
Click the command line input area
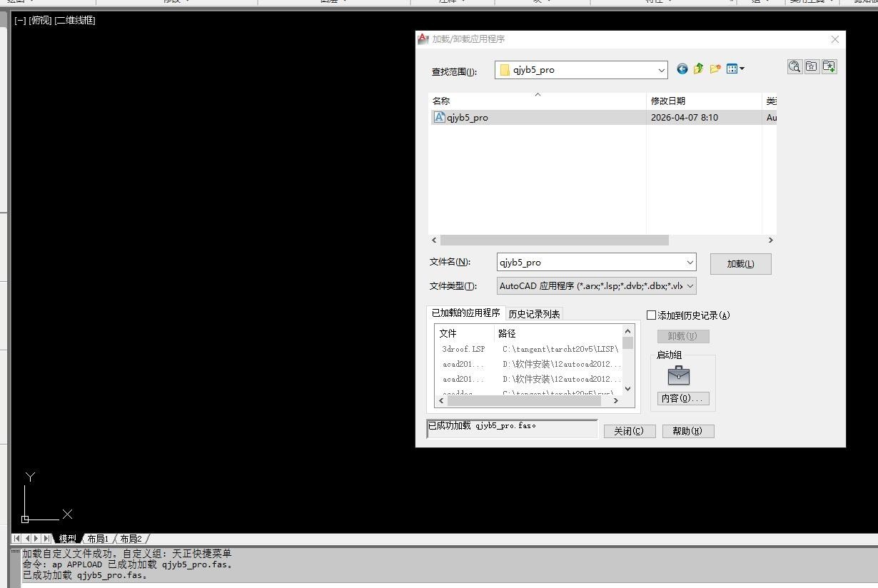(x=450, y=584)
